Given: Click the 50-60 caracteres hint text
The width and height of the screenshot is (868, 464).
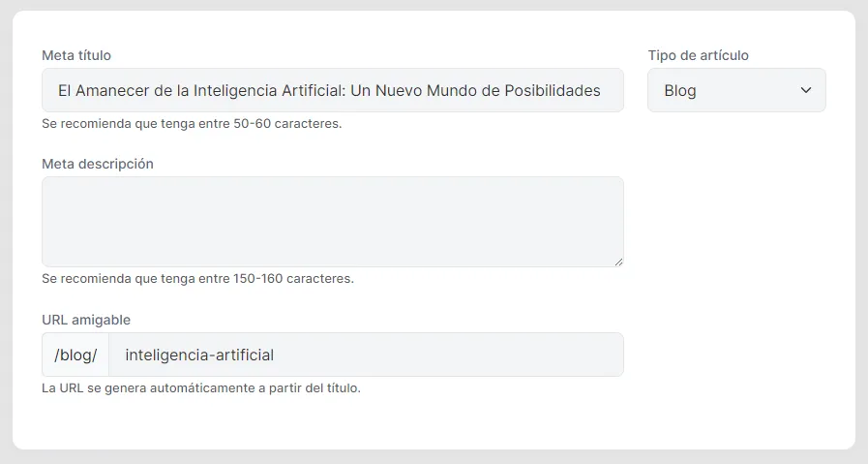Looking at the screenshot, I should pos(192,124).
